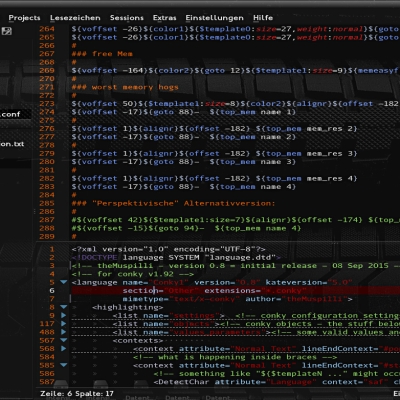Click the '<?xml version="1.0"' declaration line

point(168,249)
